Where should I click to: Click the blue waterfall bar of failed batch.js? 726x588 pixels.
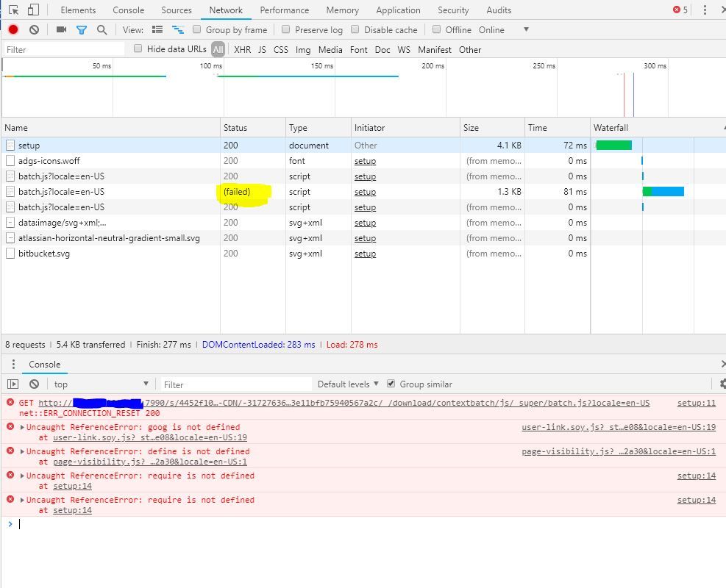(667, 192)
